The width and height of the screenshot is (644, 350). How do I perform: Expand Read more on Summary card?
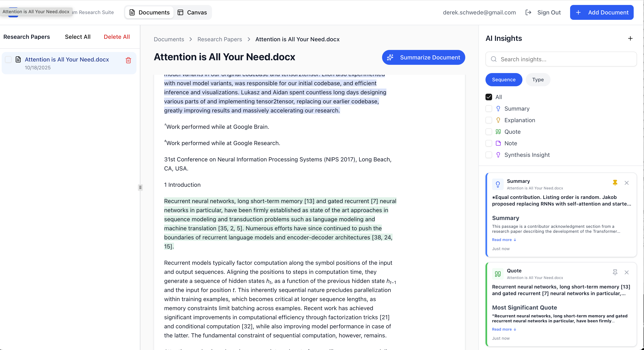point(504,240)
